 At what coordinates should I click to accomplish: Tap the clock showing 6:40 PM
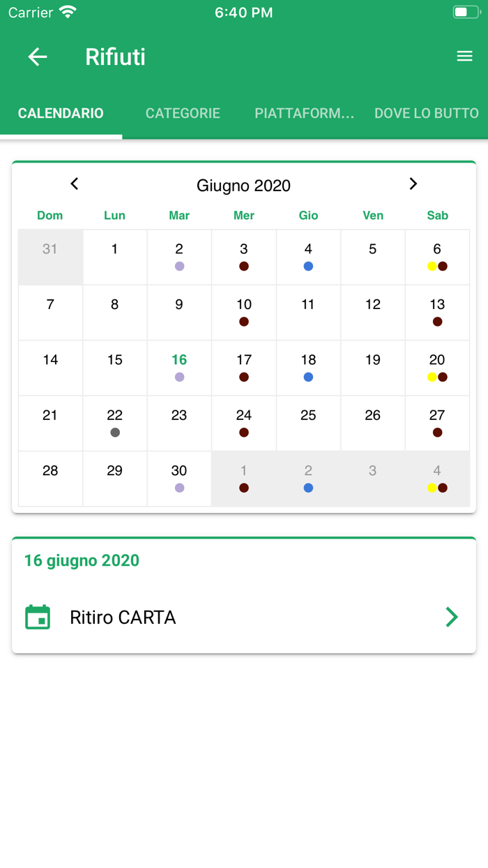click(243, 11)
